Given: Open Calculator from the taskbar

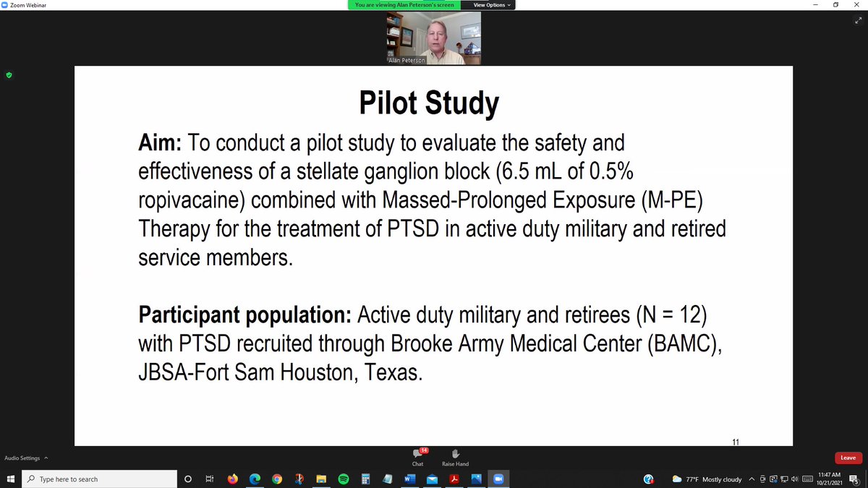Looking at the screenshot, I should point(365,479).
